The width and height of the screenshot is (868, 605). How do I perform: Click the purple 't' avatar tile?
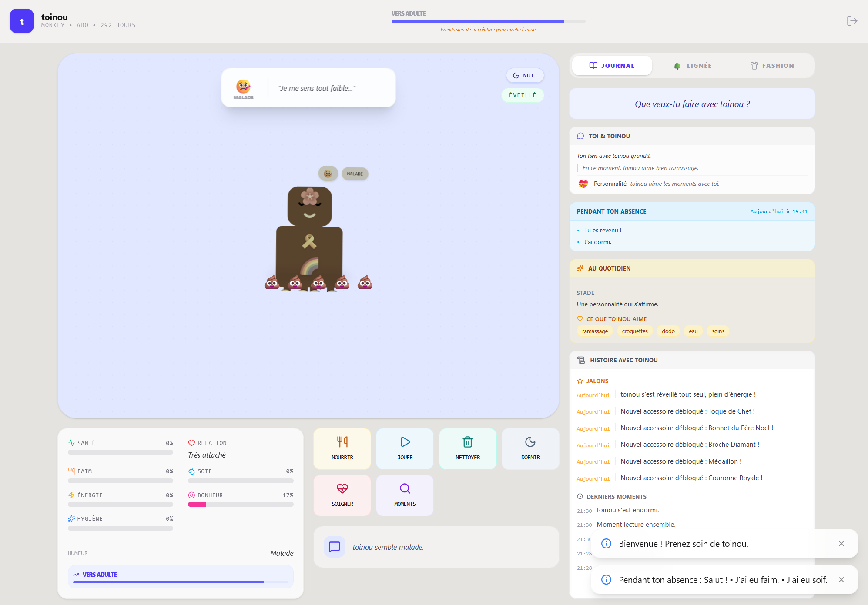[22, 21]
